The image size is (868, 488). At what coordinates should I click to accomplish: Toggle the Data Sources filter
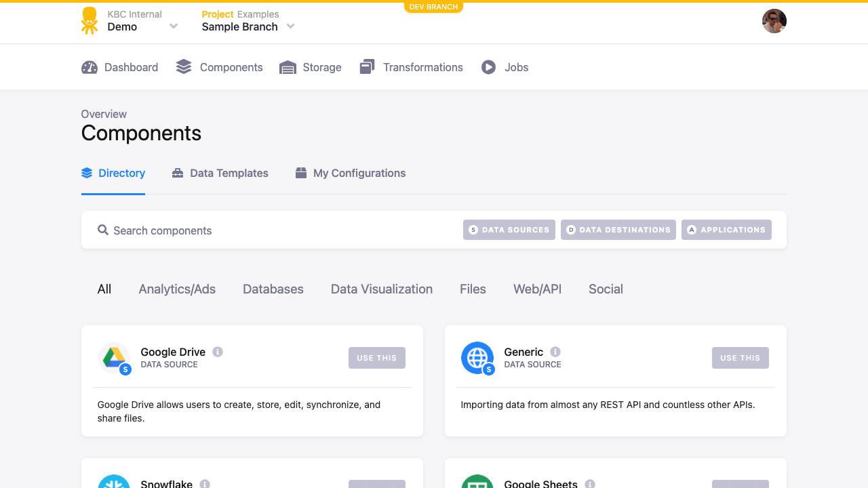[509, 230]
